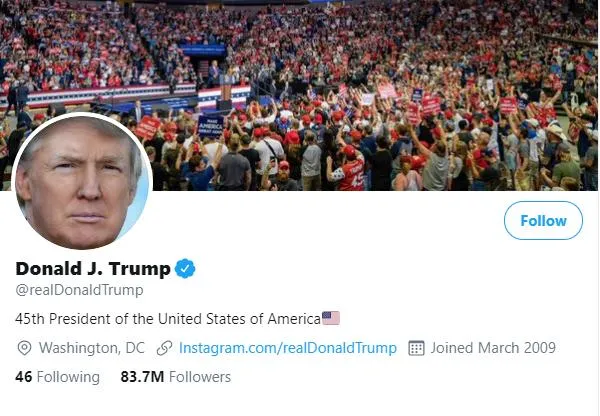Click the American flag emoji in bio

(x=331, y=318)
